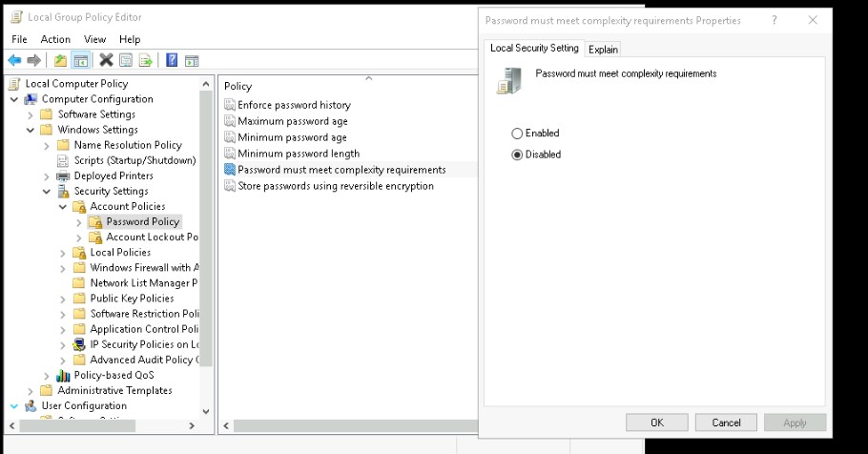Select the Enabled radio button
The height and width of the screenshot is (454, 868).
[x=517, y=134]
